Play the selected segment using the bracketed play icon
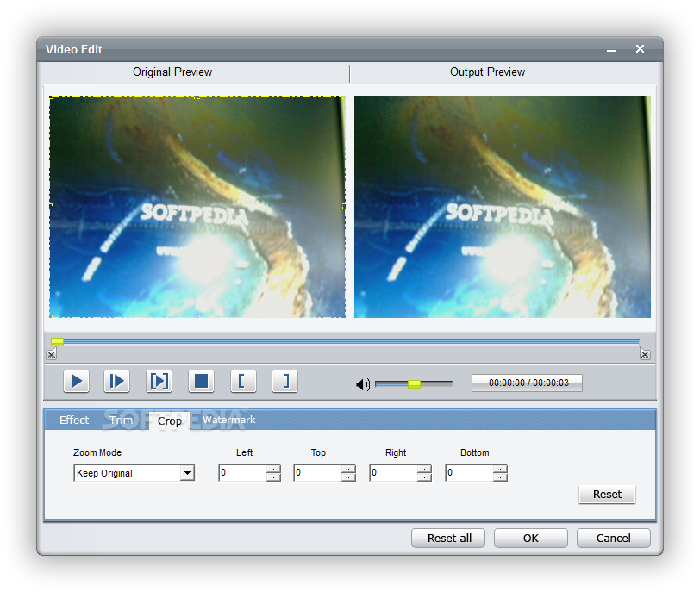Viewport: 700px width, 592px height. (x=159, y=382)
